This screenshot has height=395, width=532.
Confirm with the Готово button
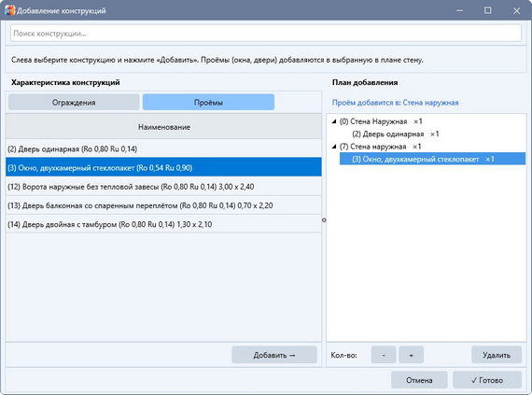(487, 380)
